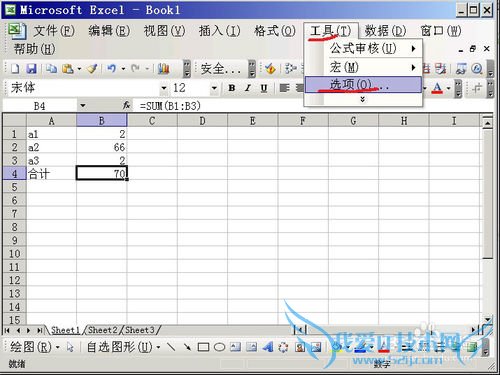
Task: Go to first sheet tab navigation arrow
Action: coord(7,330)
